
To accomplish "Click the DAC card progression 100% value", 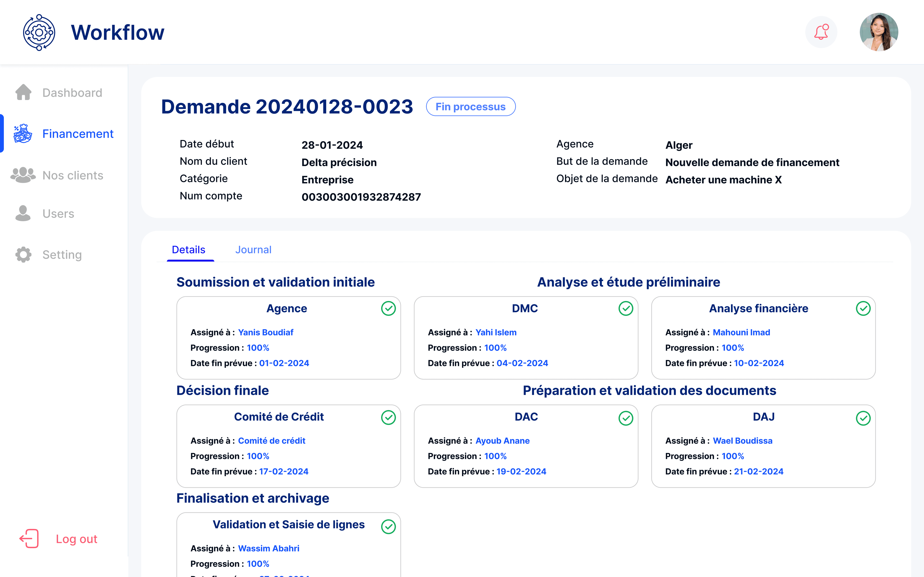I will pos(495,456).
